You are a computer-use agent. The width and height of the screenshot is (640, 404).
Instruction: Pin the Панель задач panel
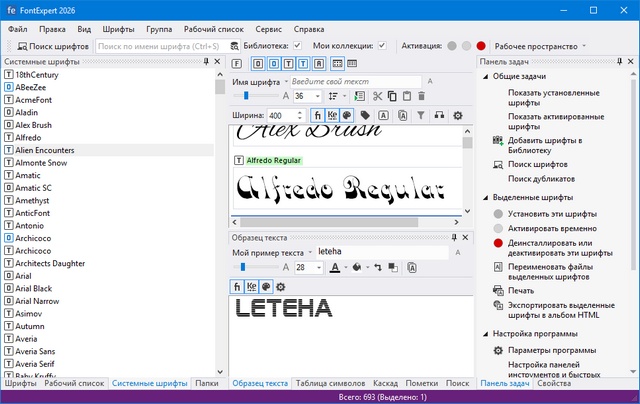[x=620, y=62]
